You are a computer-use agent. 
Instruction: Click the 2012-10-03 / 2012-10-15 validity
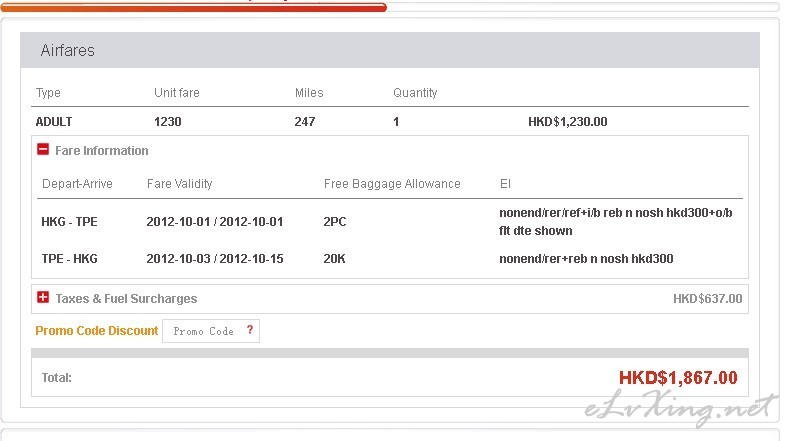215,259
